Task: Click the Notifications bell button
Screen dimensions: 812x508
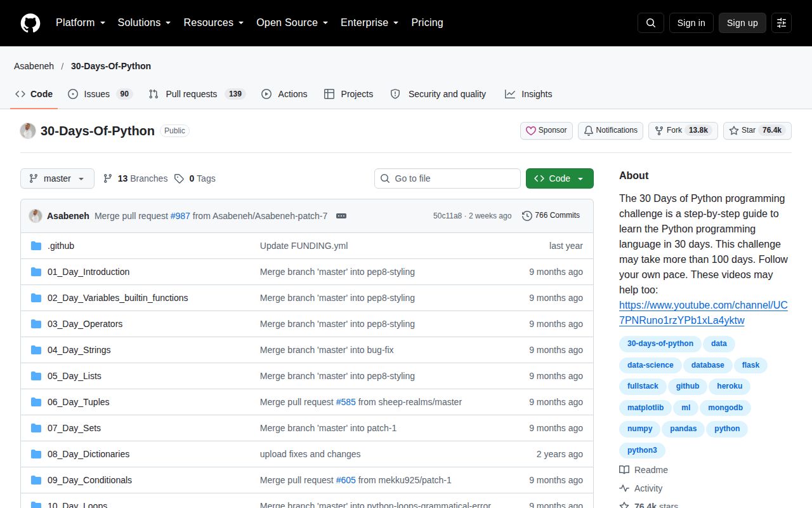Action: click(x=610, y=130)
